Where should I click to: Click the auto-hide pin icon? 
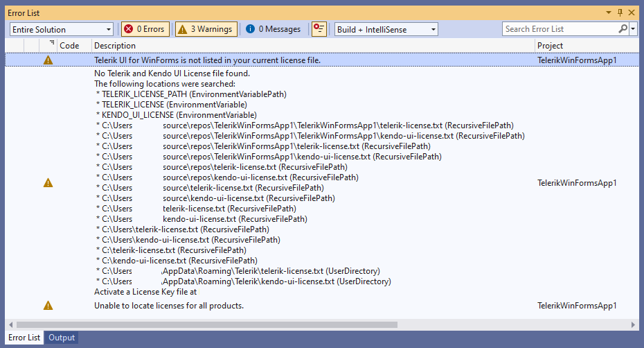[x=620, y=12]
